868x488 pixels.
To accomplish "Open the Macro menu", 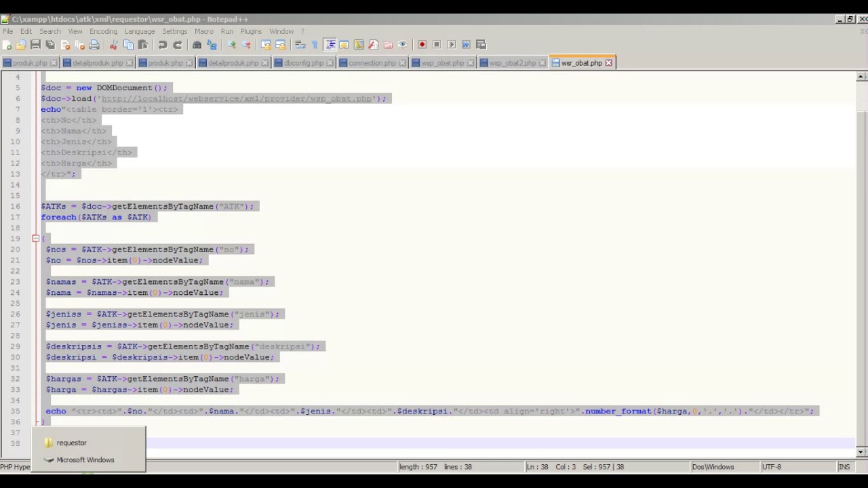I will [x=204, y=31].
